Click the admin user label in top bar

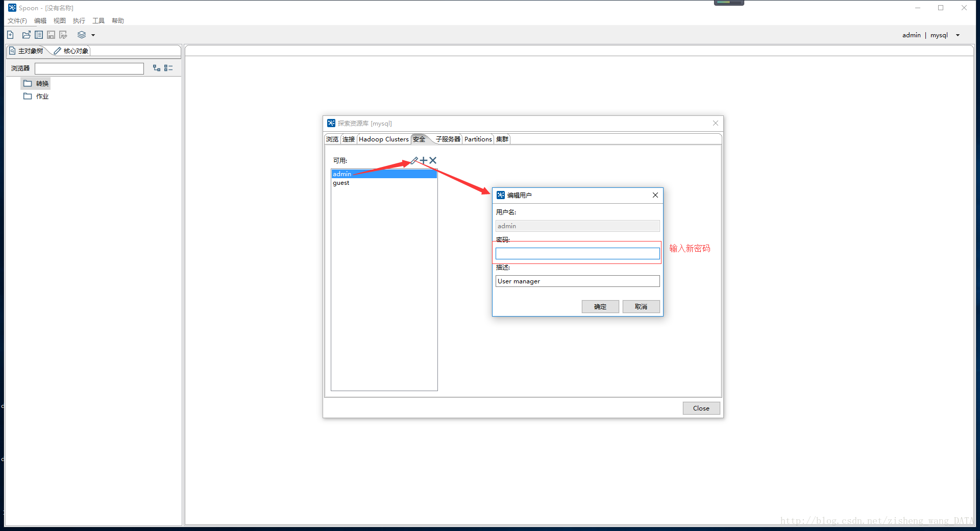[x=912, y=35]
